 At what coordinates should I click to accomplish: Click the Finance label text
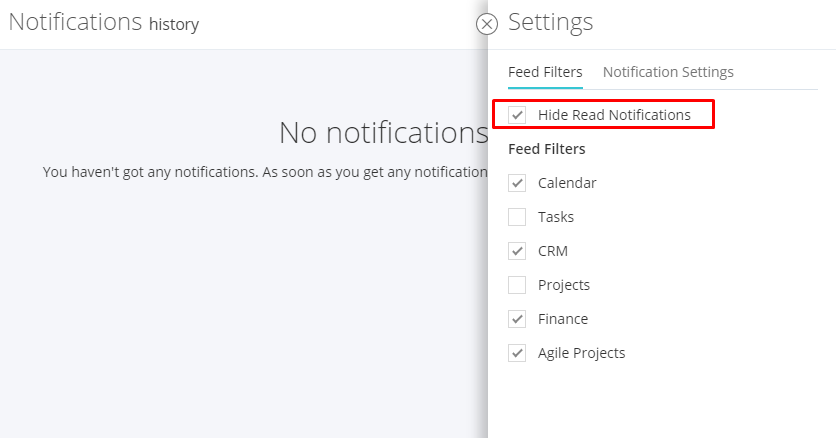[563, 319]
